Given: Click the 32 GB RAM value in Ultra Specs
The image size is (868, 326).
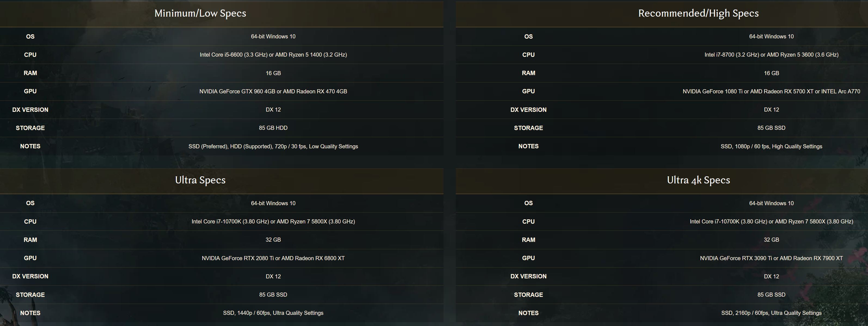Looking at the screenshot, I should [x=273, y=240].
